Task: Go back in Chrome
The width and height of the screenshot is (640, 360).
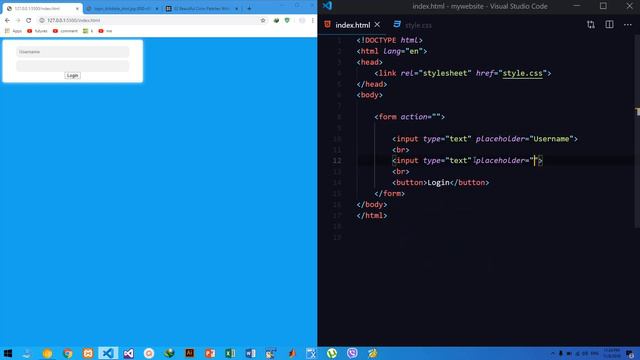Action: click(x=7, y=20)
